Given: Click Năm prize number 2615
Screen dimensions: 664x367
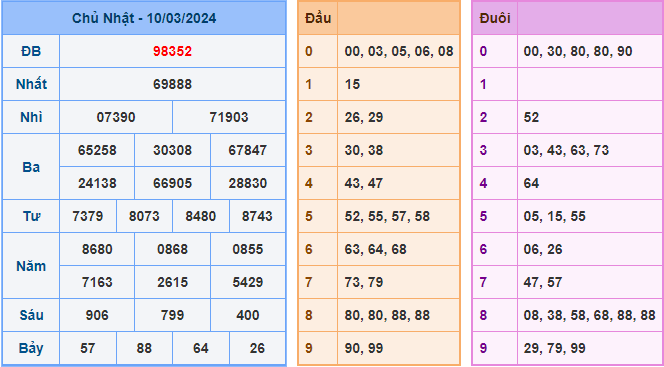Looking at the screenshot, I should click(172, 282).
